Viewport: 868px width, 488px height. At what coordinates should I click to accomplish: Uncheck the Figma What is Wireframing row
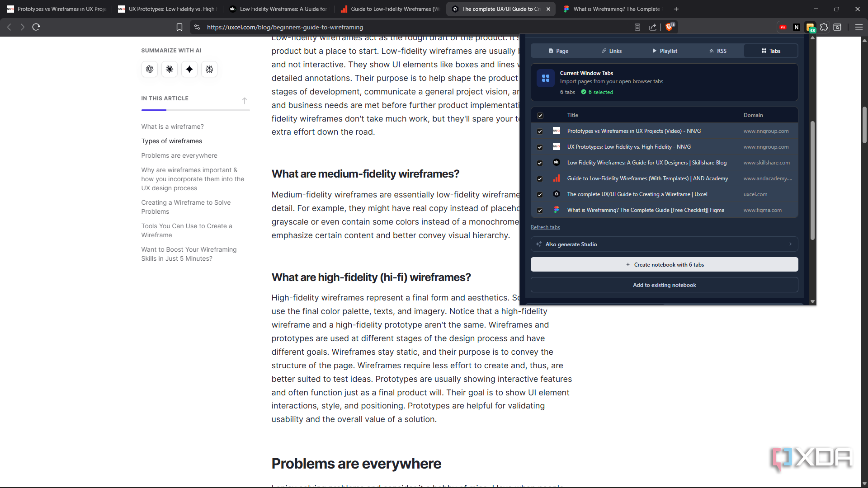(540, 211)
